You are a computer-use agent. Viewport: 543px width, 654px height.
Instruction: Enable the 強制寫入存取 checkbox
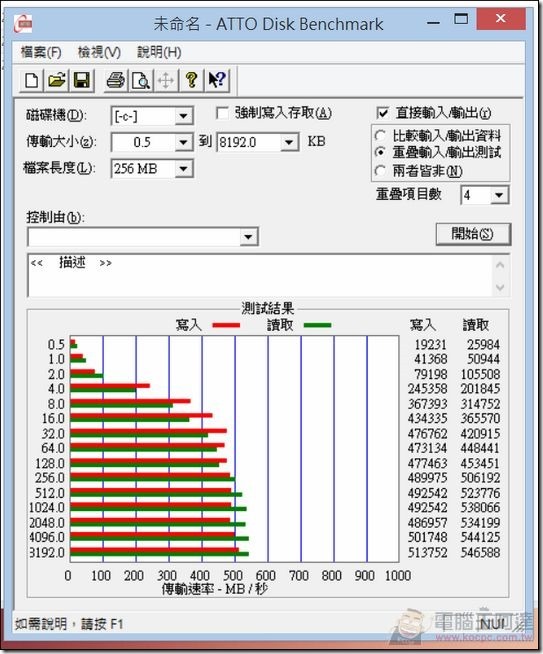click(x=222, y=113)
